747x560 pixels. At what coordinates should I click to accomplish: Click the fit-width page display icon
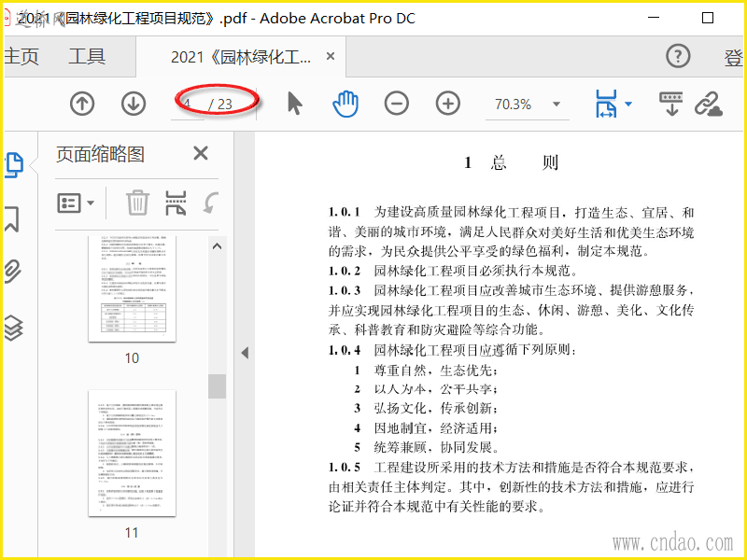(x=606, y=104)
